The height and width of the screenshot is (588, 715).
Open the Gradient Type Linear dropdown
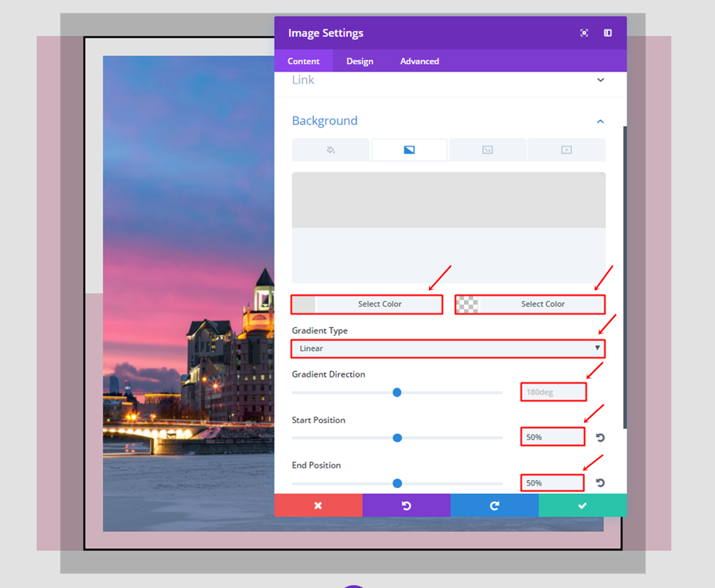448,348
